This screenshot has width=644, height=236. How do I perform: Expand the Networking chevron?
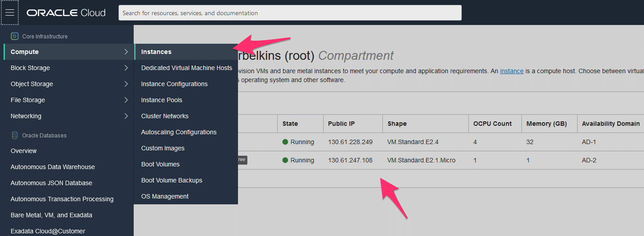click(126, 116)
